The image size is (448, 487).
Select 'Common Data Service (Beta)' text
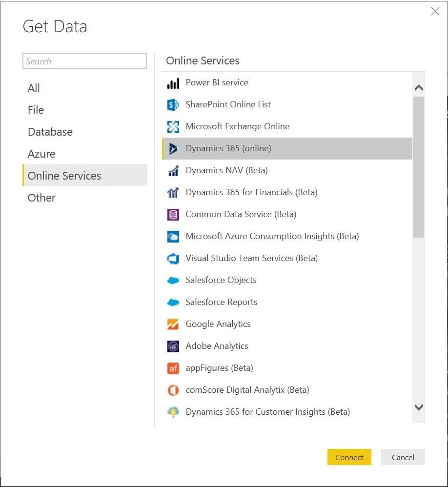pos(241,214)
